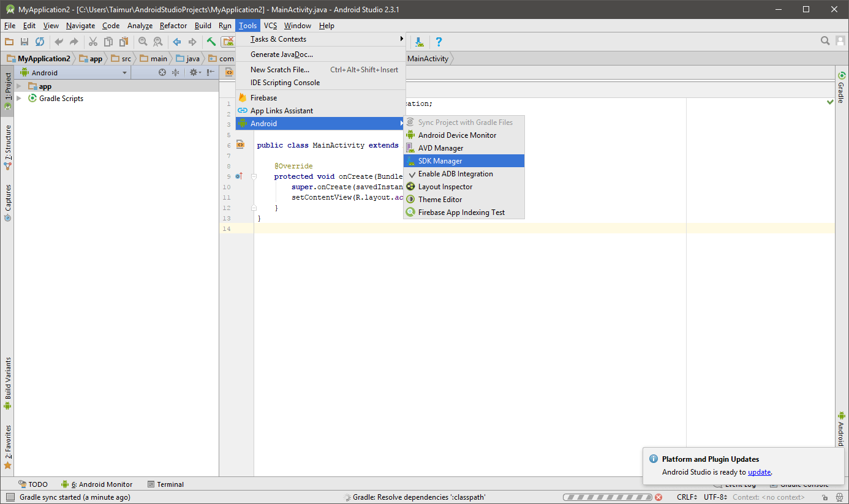Screen dimensions: 849x504
Task: Click the search magnifier icon at top right
Action: coord(825,41)
